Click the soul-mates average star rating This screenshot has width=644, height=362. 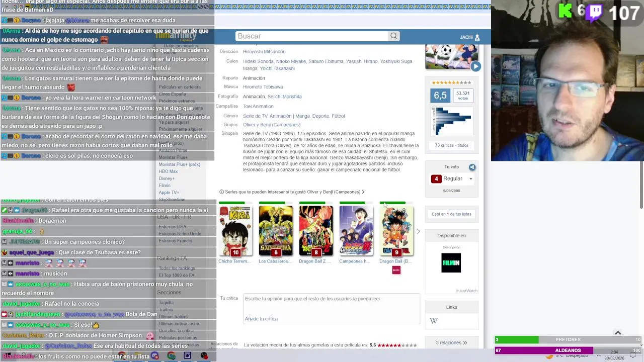[397, 345]
